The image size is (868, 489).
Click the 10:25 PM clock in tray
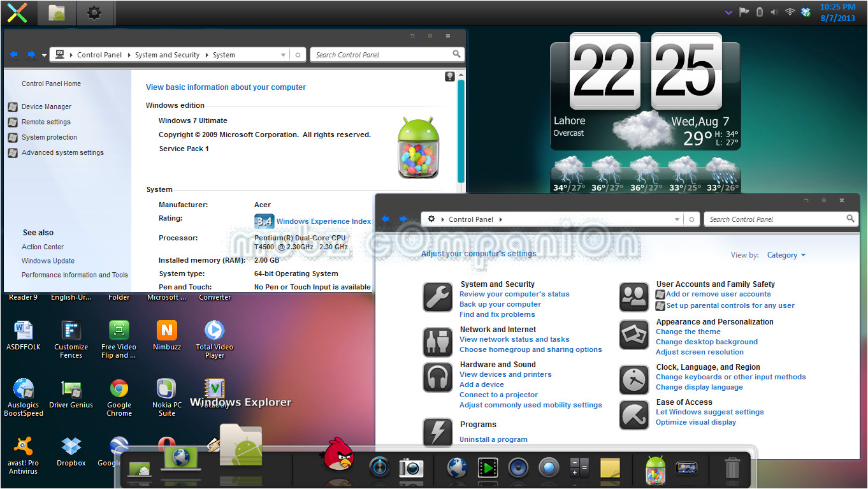point(837,7)
